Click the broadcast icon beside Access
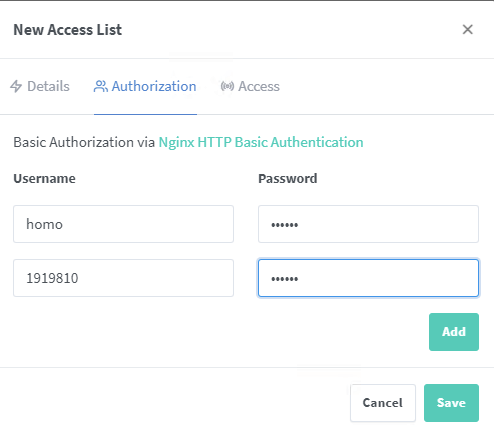Screen dimensions: 494x434 click(x=227, y=86)
